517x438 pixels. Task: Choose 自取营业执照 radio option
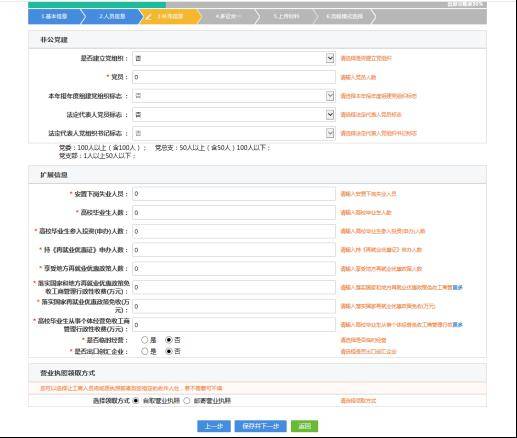pyautogui.click(x=136, y=401)
